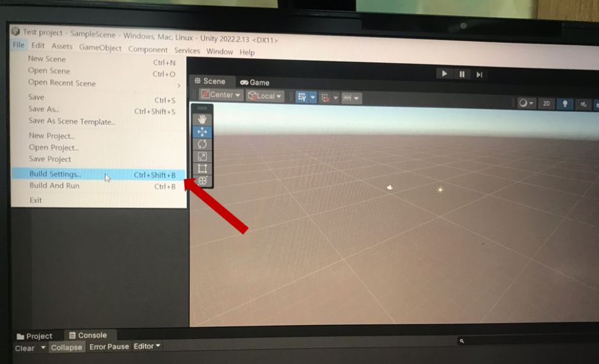
Task: Click the tools overlay drag handle
Action: (x=202, y=109)
